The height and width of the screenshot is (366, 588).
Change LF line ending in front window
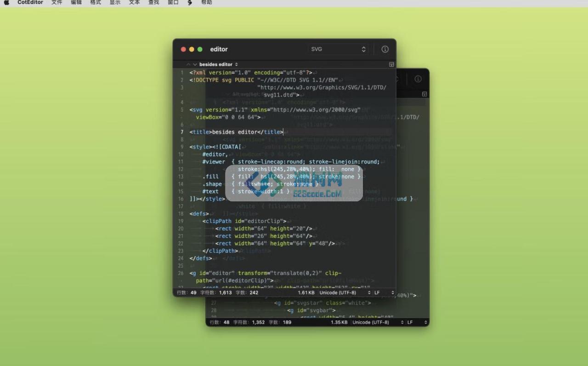point(384,292)
